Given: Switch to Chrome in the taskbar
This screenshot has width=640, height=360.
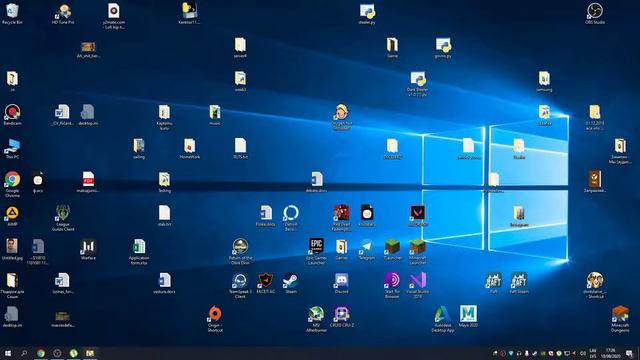Looking at the screenshot, I should click(x=41, y=353).
